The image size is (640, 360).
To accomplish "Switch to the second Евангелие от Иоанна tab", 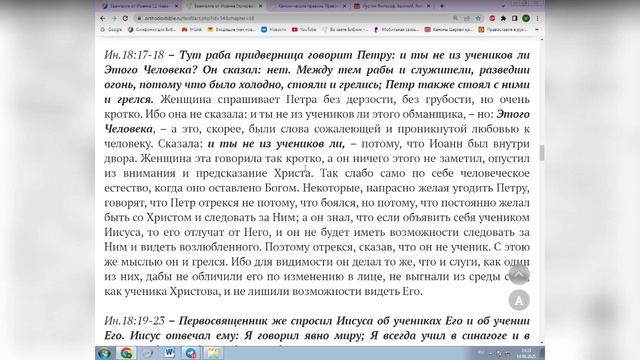I will coord(224,6).
